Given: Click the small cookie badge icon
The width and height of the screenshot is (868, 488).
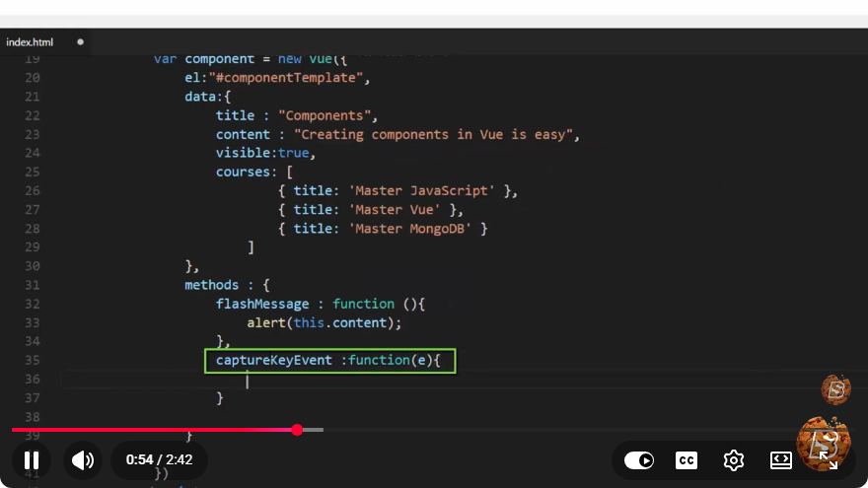Looking at the screenshot, I should [x=835, y=389].
